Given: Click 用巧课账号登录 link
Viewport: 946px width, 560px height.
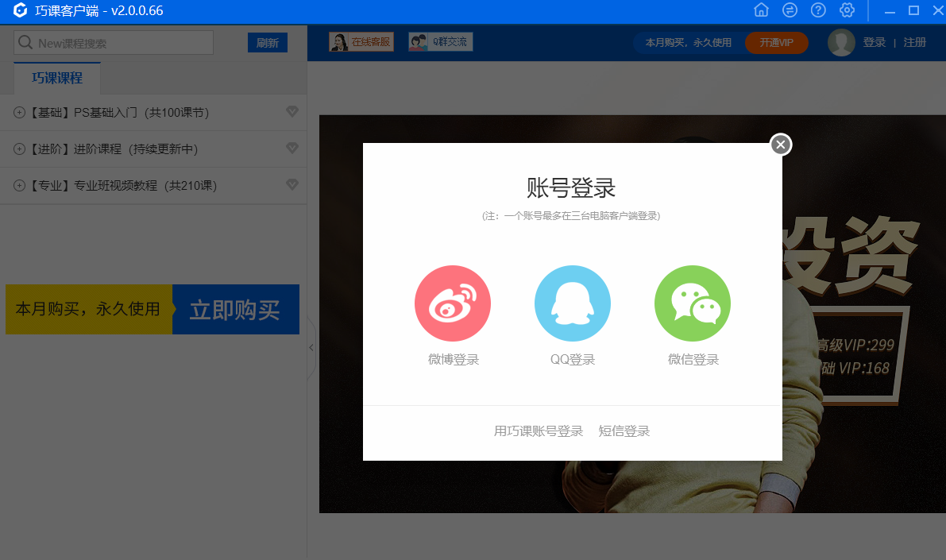Looking at the screenshot, I should [539, 431].
